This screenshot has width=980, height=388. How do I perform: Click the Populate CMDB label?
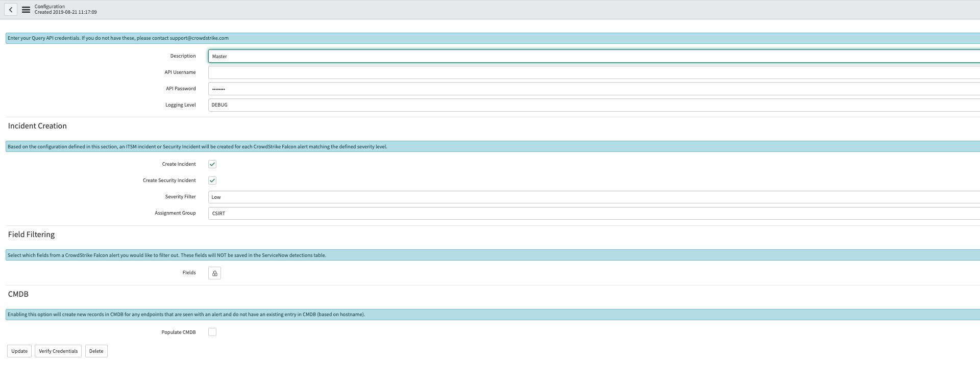click(179, 332)
